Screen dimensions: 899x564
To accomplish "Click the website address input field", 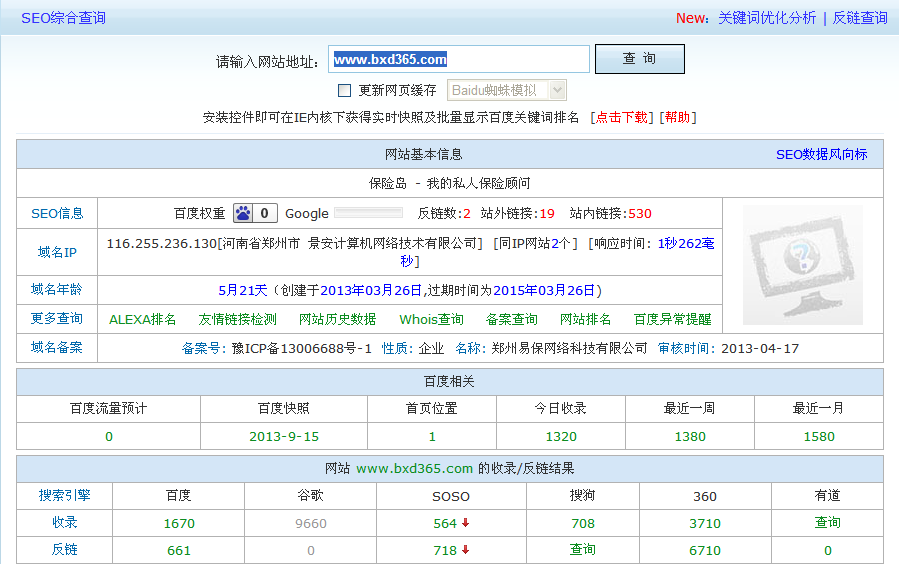I will coord(459,59).
